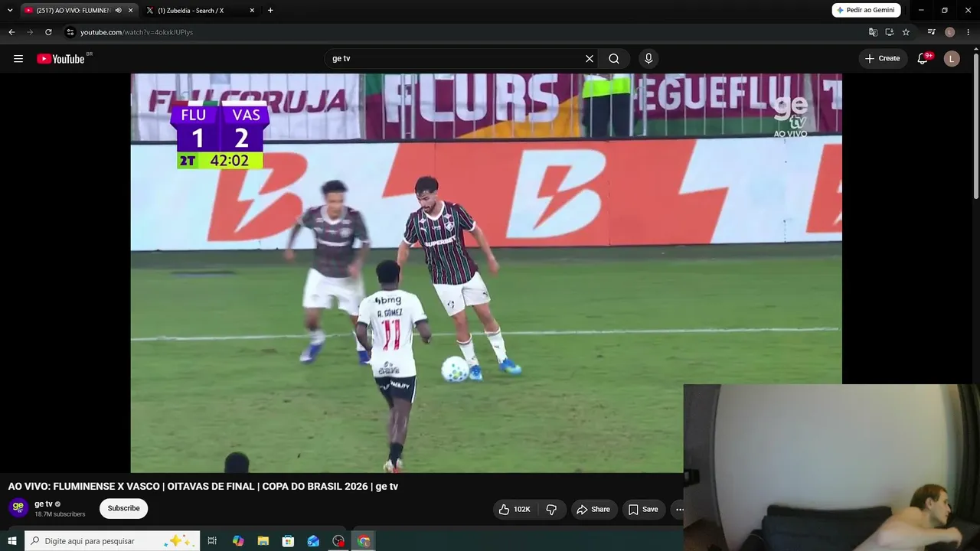The image size is (980, 551).
Task: Launch Copilot from the taskbar
Action: tap(238, 541)
